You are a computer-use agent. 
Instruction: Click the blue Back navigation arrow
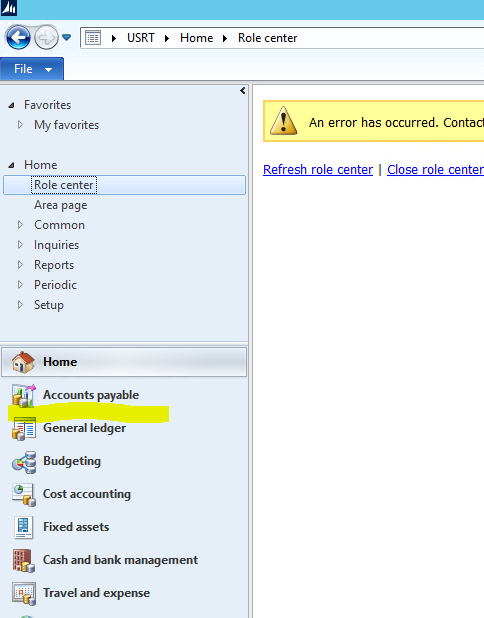(x=18, y=37)
